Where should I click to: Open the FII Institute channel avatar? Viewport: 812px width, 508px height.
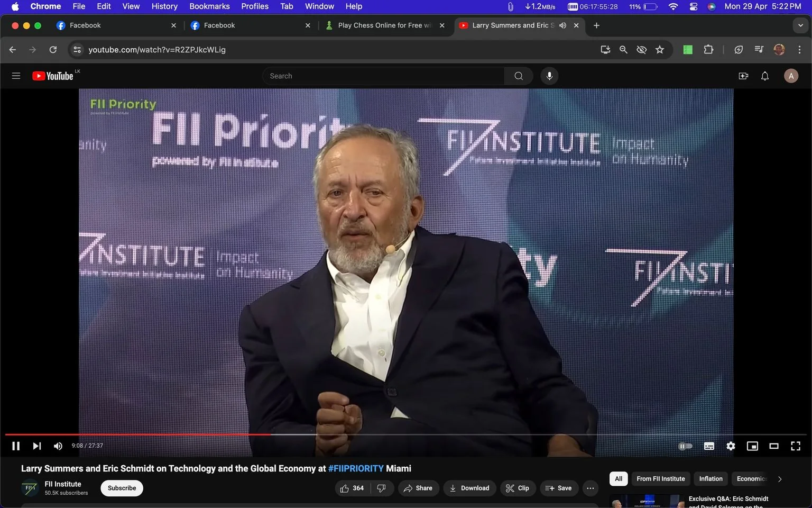point(30,488)
